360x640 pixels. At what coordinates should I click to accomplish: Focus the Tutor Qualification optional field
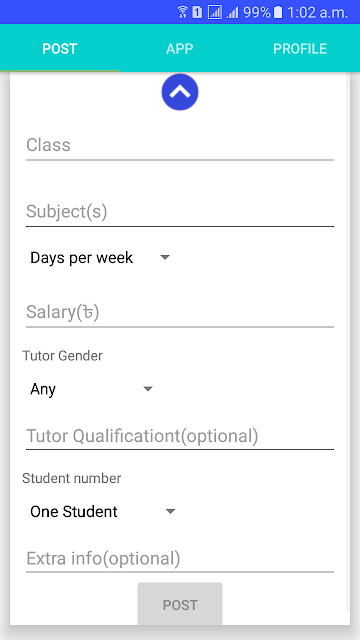pyautogui.click(x=180, y=436)
